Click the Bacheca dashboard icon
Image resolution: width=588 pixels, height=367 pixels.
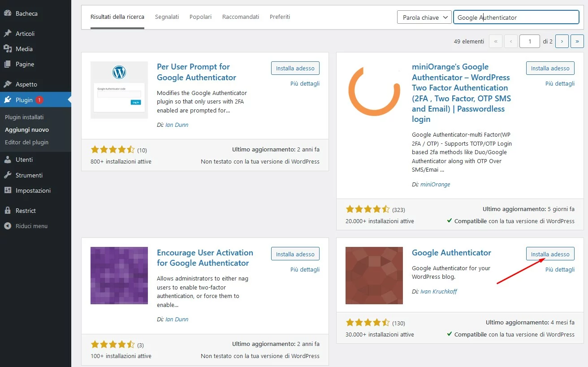(8, 13)
